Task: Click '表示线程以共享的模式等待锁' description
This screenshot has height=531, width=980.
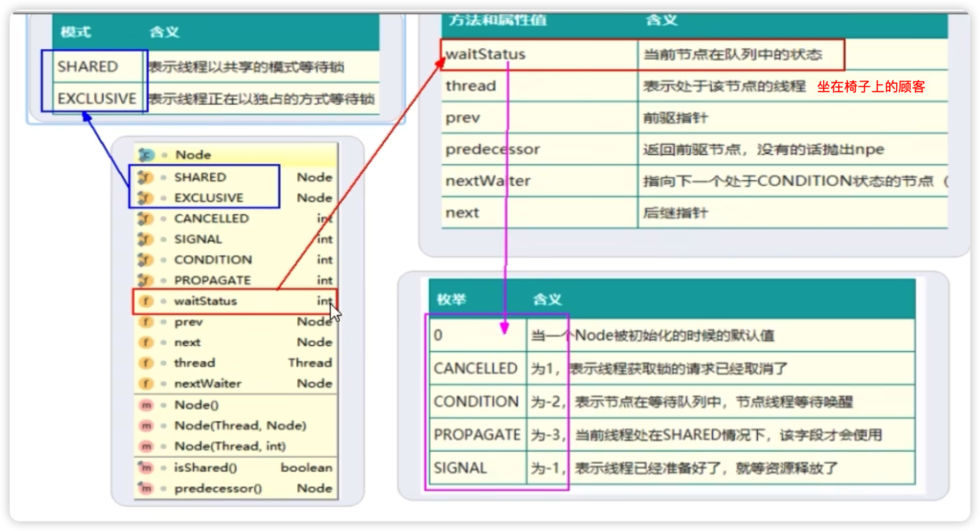Action: [x=246, y=67]
